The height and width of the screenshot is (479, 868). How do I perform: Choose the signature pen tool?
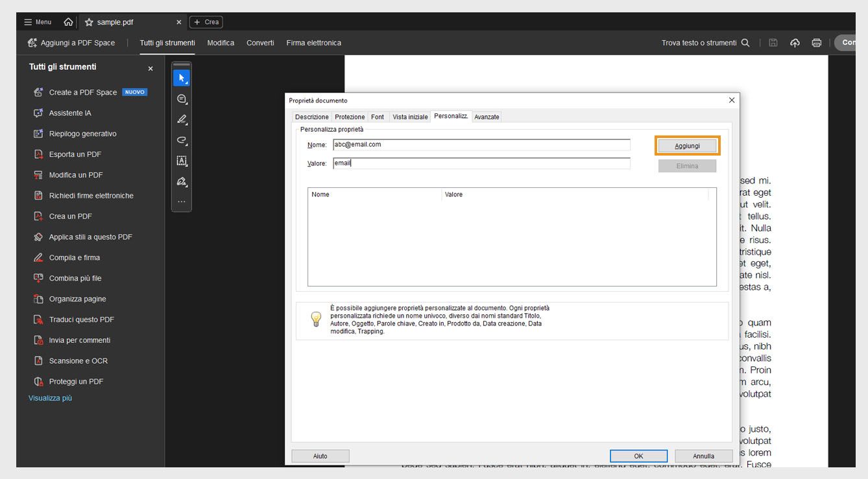(182, 181)
